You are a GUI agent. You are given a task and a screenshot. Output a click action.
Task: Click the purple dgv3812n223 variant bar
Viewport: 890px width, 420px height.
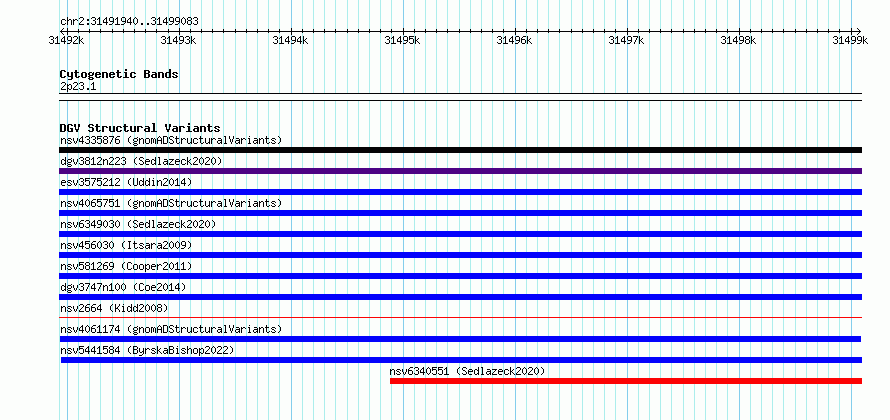(460, 171)
